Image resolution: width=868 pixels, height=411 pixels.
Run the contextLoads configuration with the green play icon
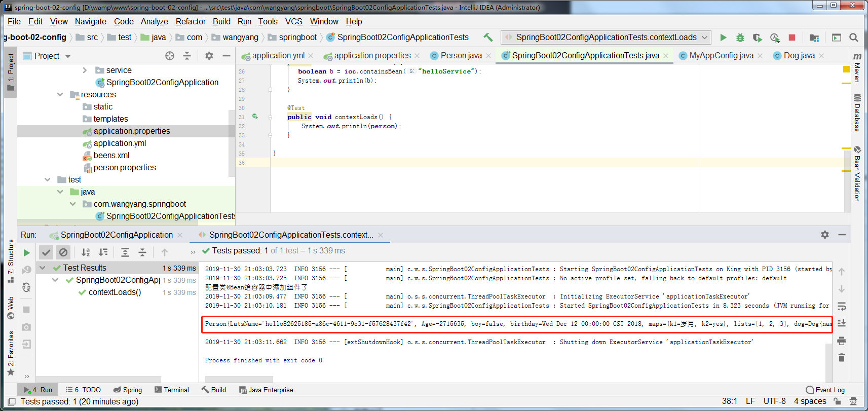click(723, 38)
